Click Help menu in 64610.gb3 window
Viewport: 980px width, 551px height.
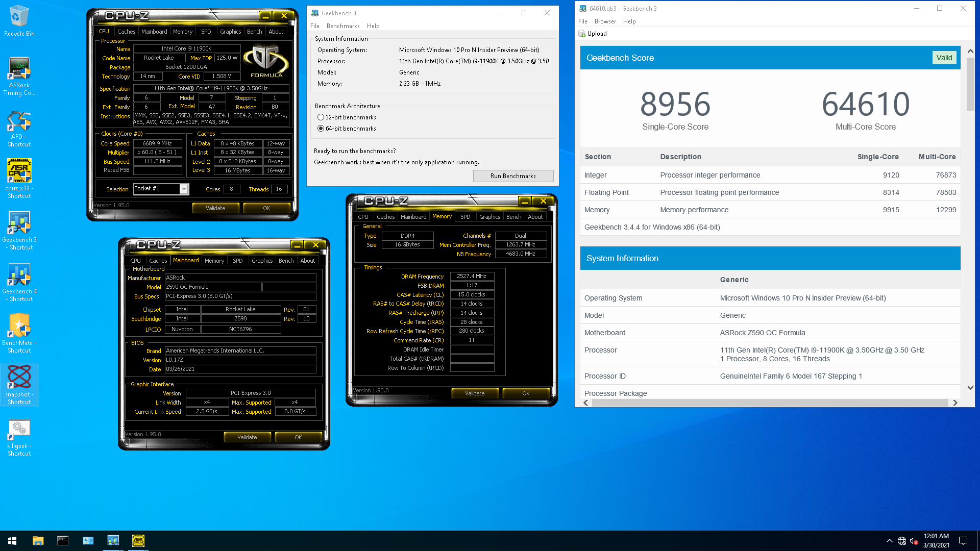click(x=629, y=21)
